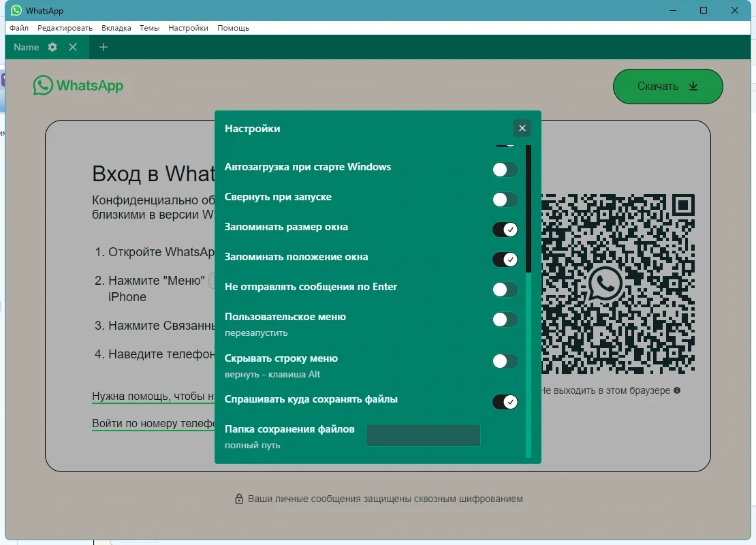The image size is (756, 545).
Task: Open the Помощь menu
Action: coord(233,28)
